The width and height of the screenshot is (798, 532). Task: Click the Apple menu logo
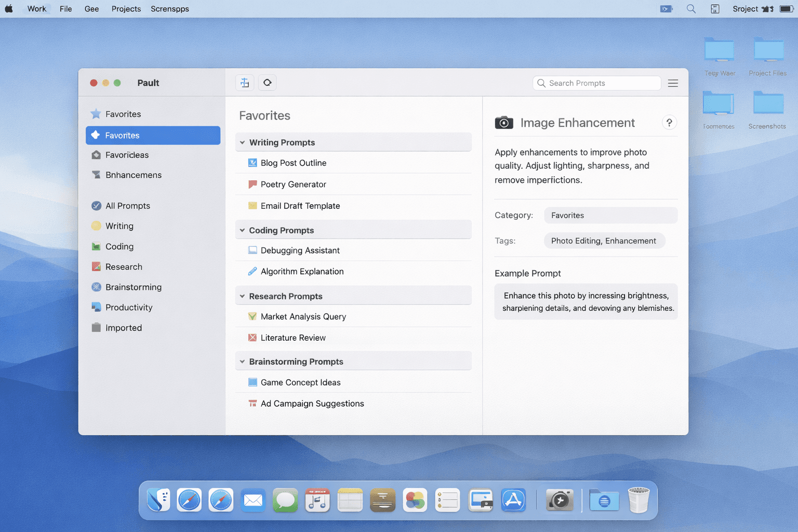(9, 9)
